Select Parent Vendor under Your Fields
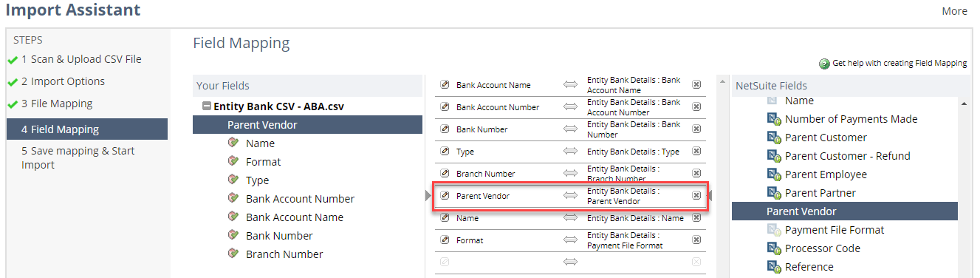980x278 pixels. click(x=307, y=125)
